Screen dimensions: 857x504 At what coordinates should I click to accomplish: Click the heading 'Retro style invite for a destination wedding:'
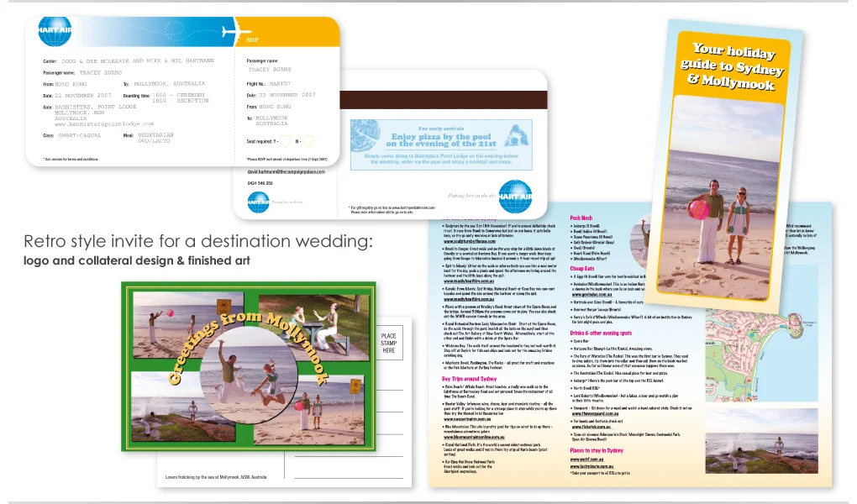coord(198,241)
